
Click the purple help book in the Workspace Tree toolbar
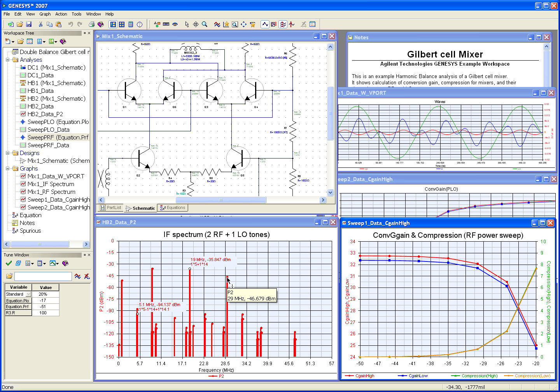[x=63, y=41]
